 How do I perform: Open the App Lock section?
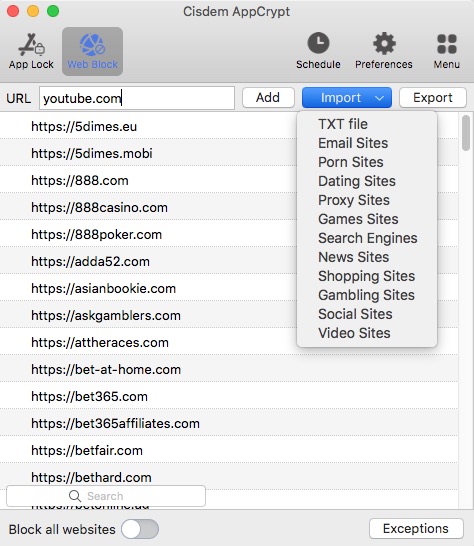[x=31, y=51]
